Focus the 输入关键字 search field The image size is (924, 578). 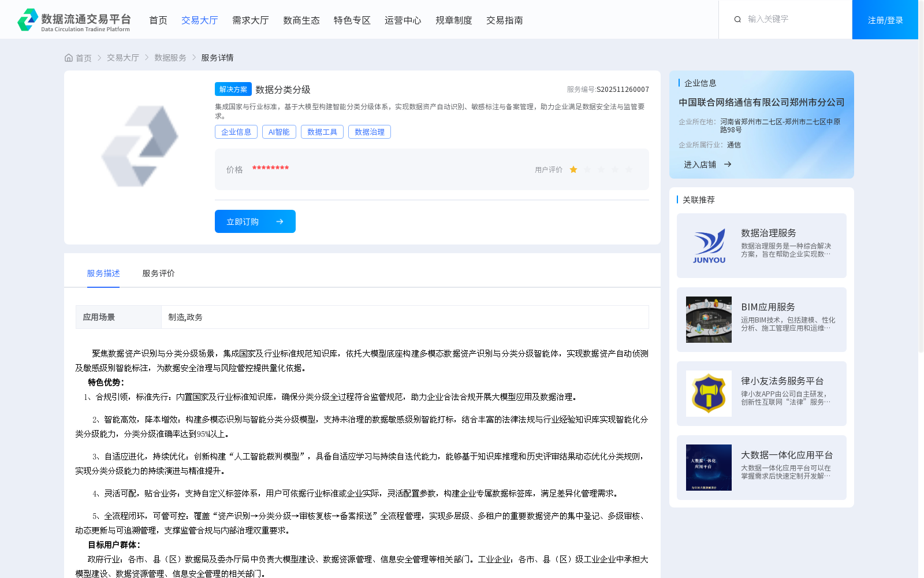tap(794, 19)
